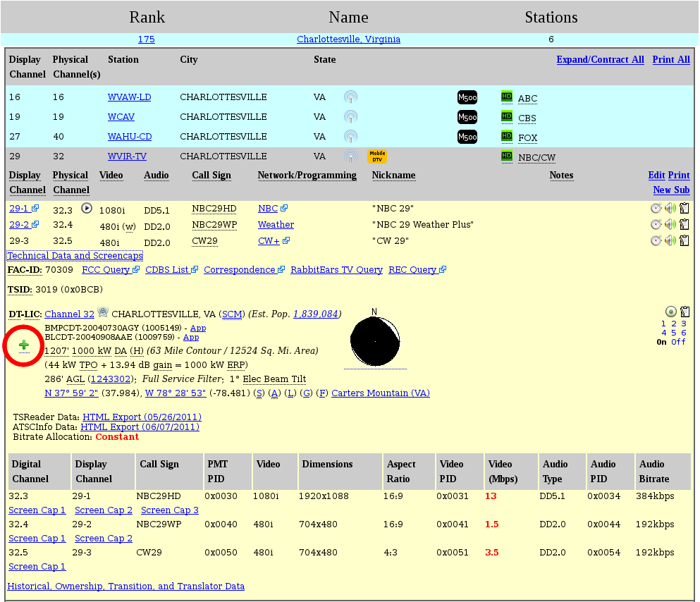Click the M500 badge in the WVAW-LD row
Image resolution: width=700 pixels, height=602 pixels.
(467, 97)
